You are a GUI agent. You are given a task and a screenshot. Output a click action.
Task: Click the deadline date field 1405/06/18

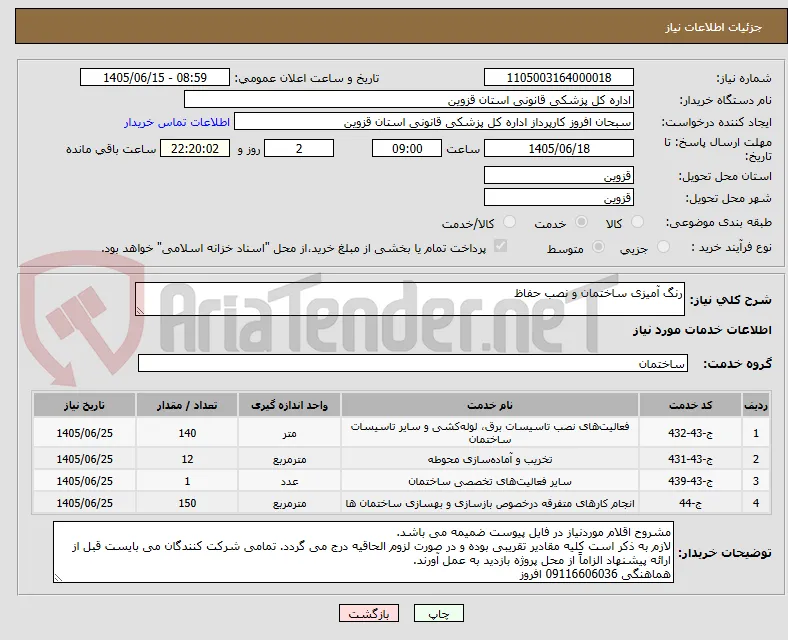point(559,148)
